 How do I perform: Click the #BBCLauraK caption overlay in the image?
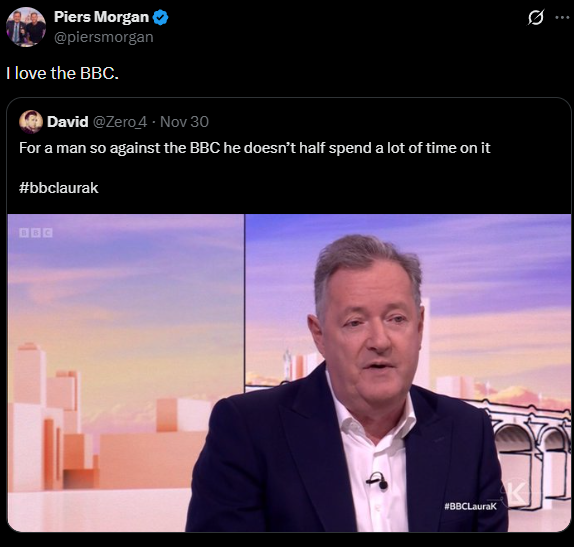pos(470,506)
